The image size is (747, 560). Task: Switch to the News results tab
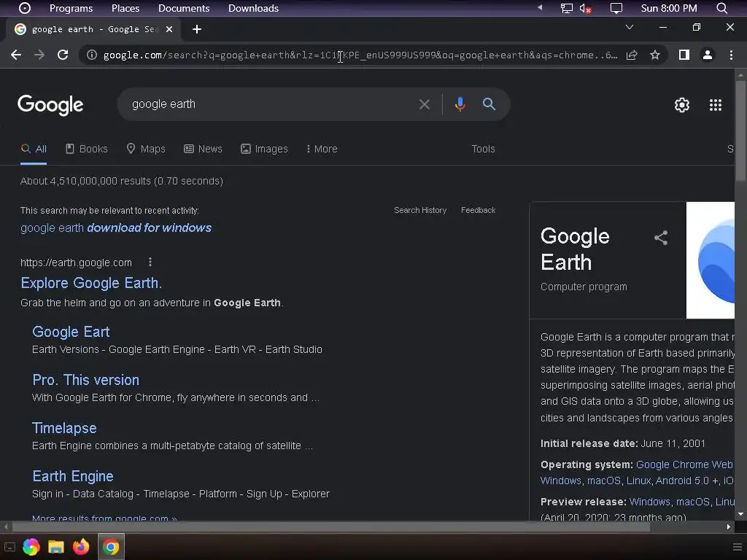[203, 149]
